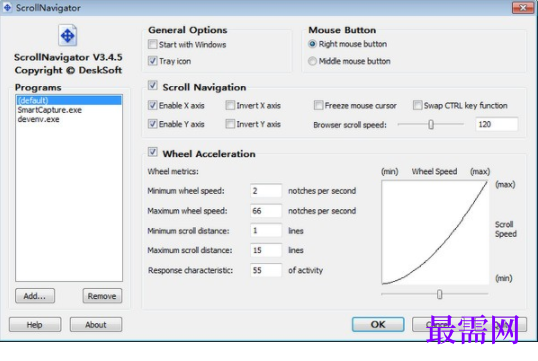
Task: Click the slider handle below the speed graph
Action: coord(440,294)
